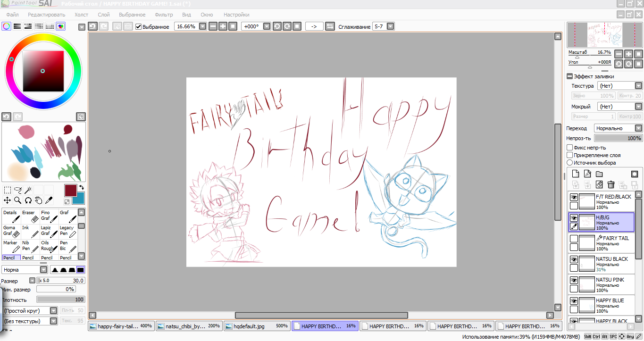Select the Zoom magnifier tool
The image size is (644, 341).
(x=18, y=200)
